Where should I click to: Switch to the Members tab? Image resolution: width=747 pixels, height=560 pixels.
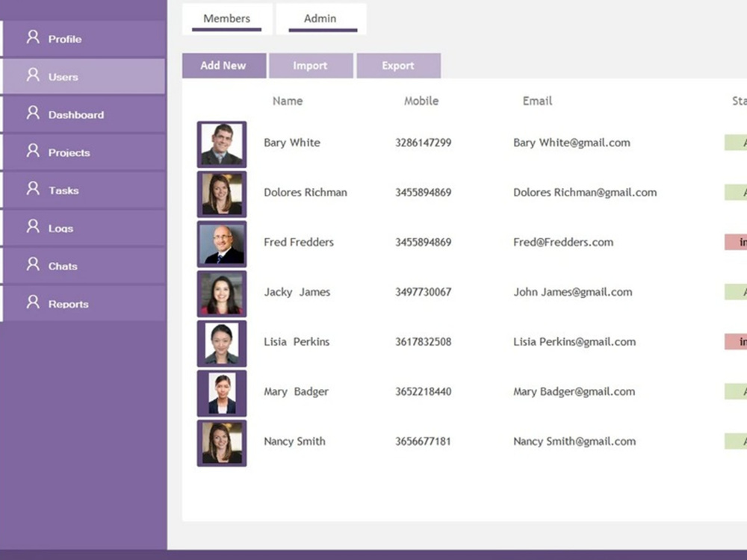[227, 19]
